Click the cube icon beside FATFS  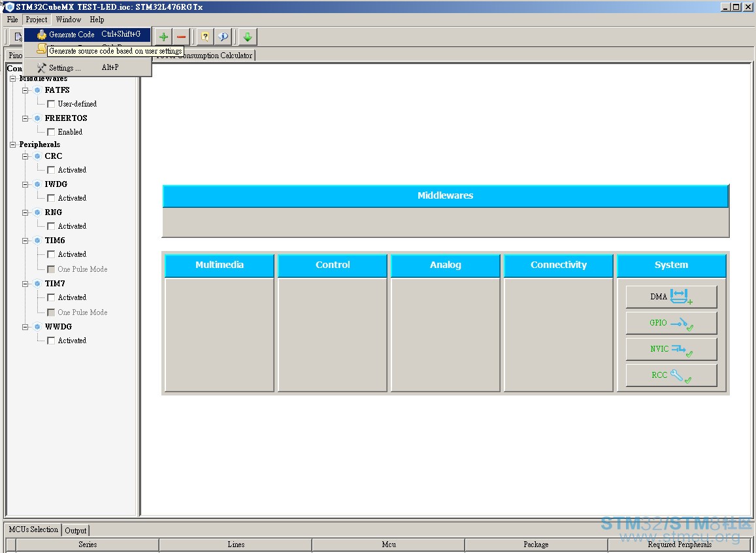37,90
